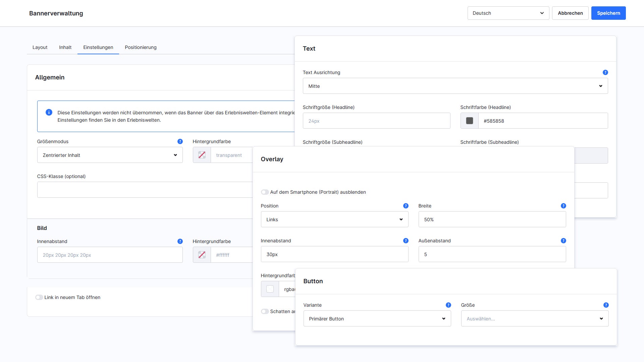The width and height of the screenshot is (644, 362).
Task: Open the Variante Primärer Button dropdown
Action: point(377,319)
